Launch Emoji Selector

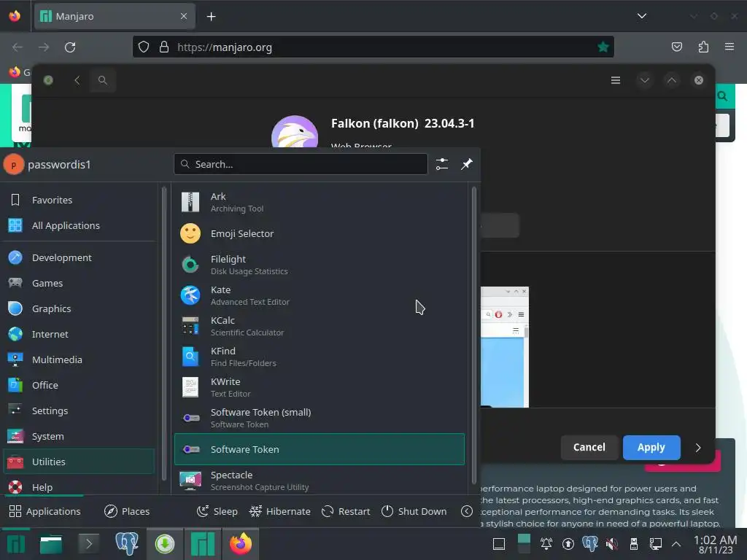[x=320, y=234]
